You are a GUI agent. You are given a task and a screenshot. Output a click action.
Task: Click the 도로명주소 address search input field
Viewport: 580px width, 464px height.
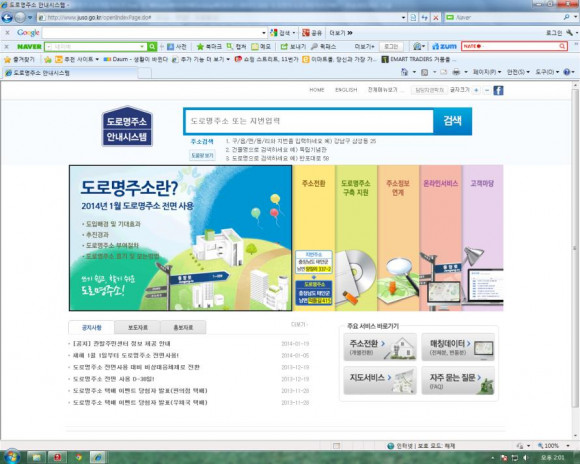point(309,121)
